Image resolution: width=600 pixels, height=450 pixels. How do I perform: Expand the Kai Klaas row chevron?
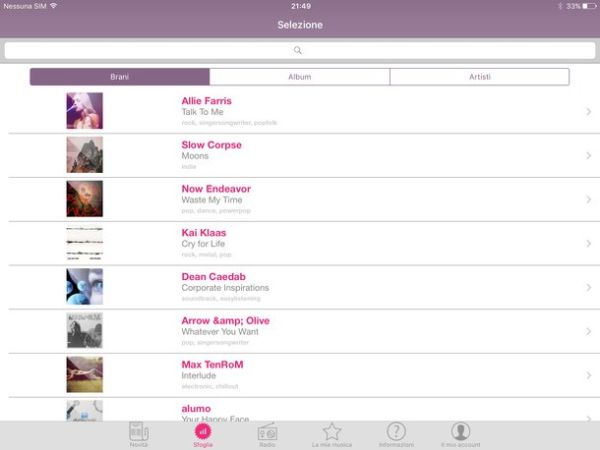click(x=589, y=244)
